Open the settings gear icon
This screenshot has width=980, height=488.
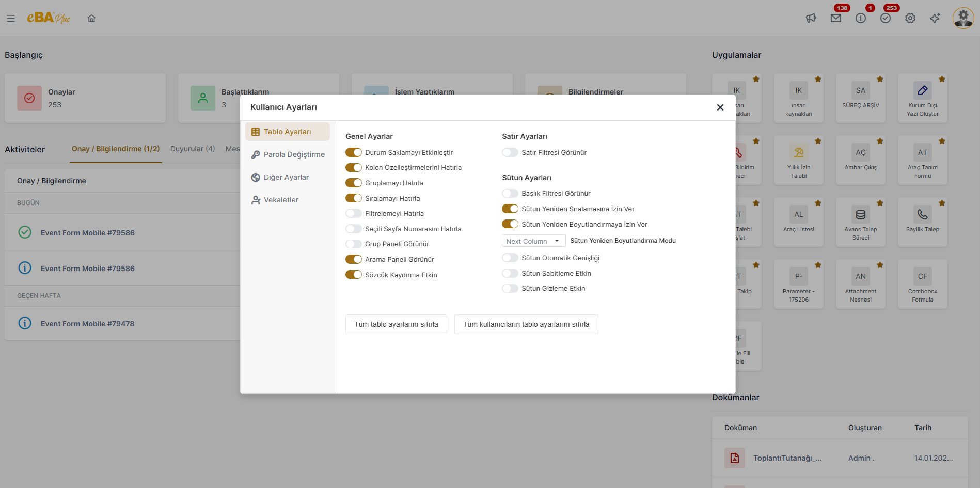click(910, 19)
